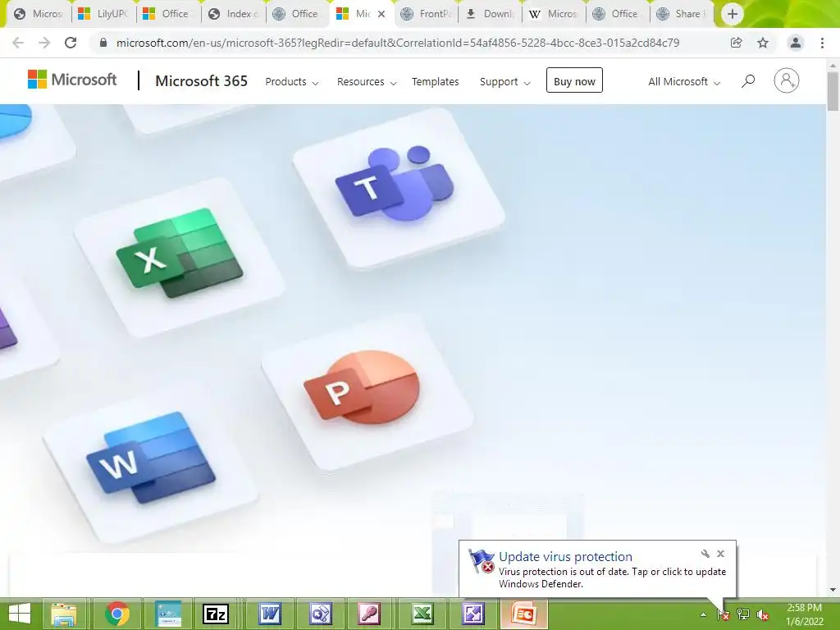Dismiss the Update virus protection notification
This screenshot has height=630, width=840.
pos(720,554)
